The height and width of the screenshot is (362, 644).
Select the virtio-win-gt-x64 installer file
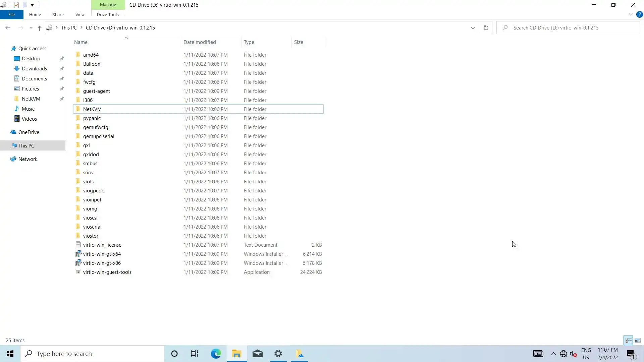coord(102,254)
